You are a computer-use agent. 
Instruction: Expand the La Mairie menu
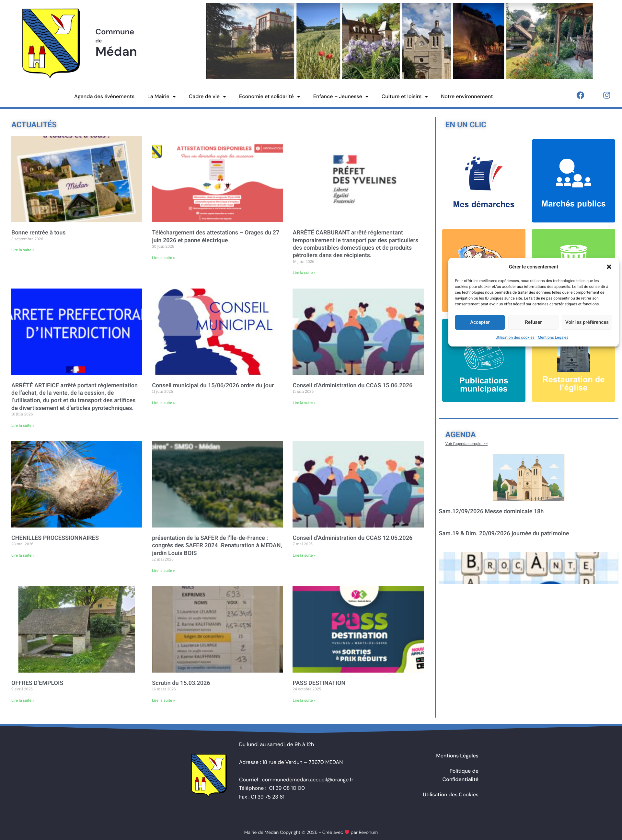click(x=162, y=96)
